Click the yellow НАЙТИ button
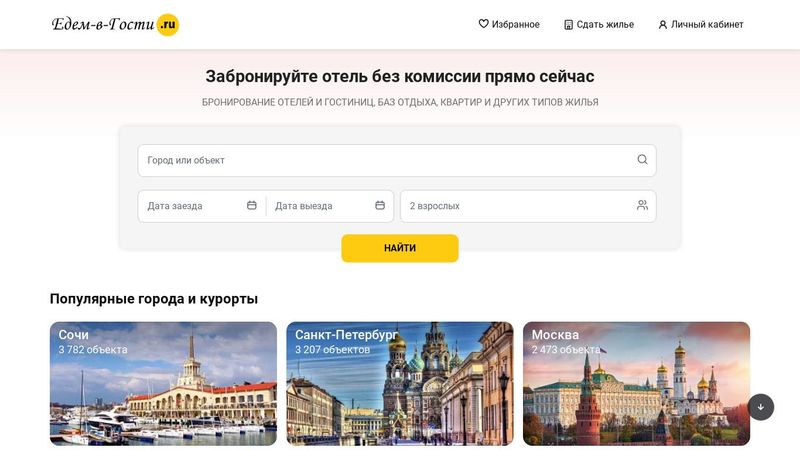This screenshot has height=450, width=800. [x=400, y=248]
